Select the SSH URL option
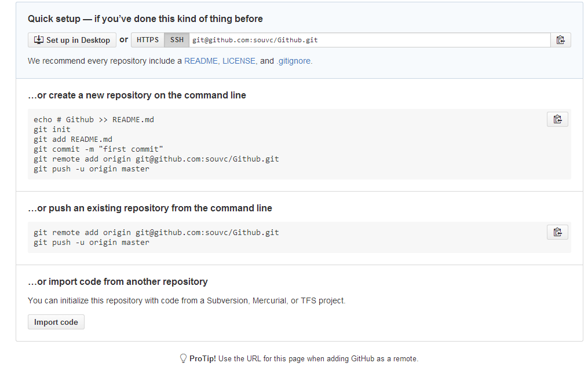The image size is (588, 385). pos(177,40)
